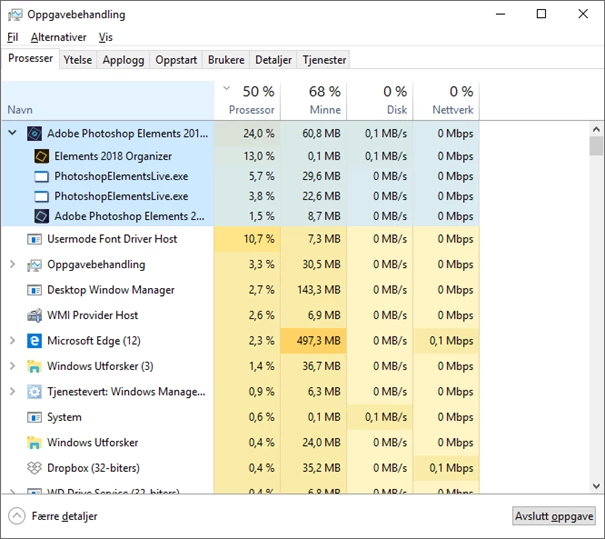Click the Task Manager title bar icon
Screen dimensions: 605x539
click(x=15, y=15)
